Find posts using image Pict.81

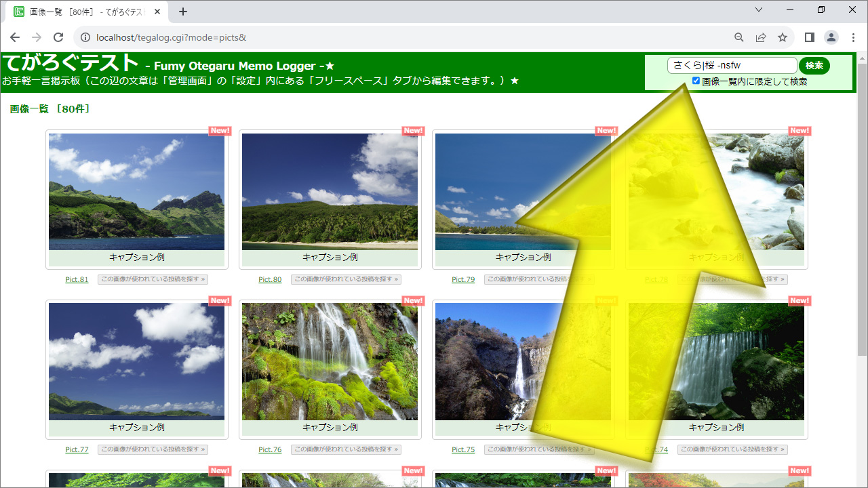pyautogui.click(x=153, y=279)
